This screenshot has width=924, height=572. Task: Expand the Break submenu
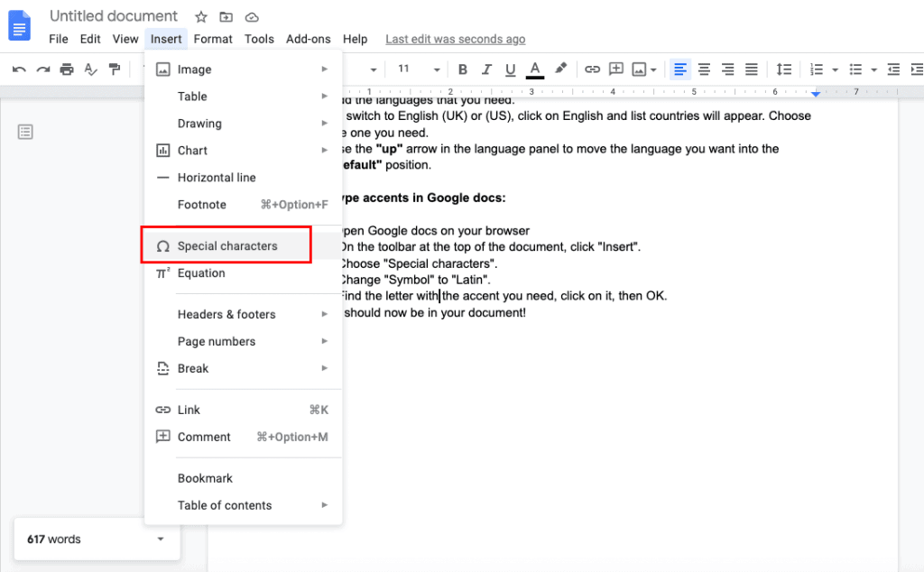(244, 369)
